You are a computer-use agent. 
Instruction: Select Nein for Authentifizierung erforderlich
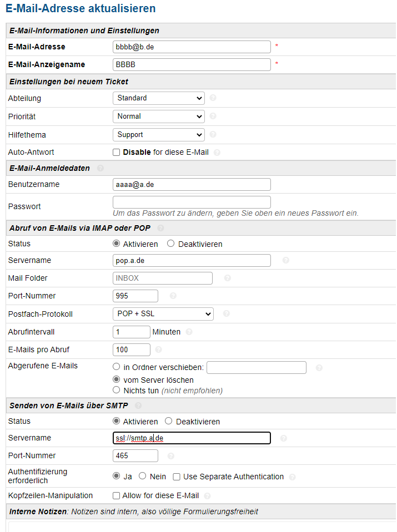[x=142, y=476]
